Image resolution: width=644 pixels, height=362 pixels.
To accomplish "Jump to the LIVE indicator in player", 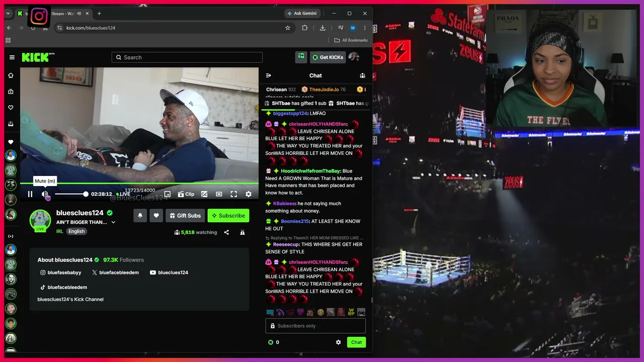I will pos(123,194).
